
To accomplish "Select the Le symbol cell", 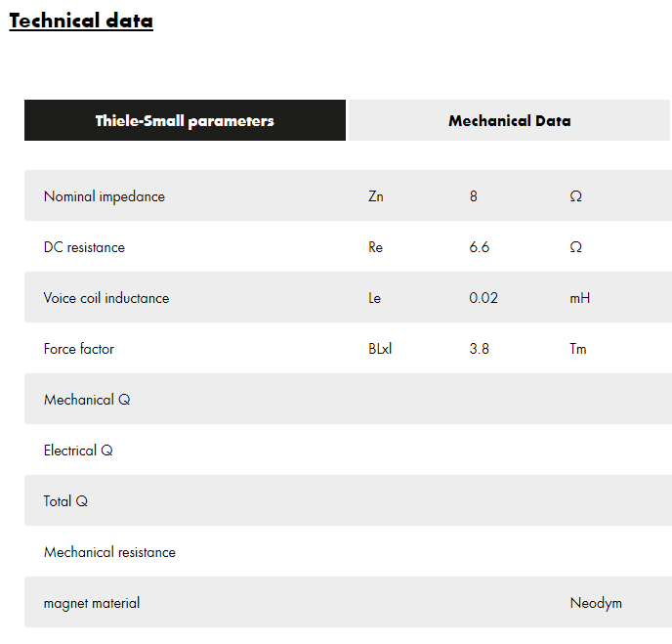I will (375, 298).
